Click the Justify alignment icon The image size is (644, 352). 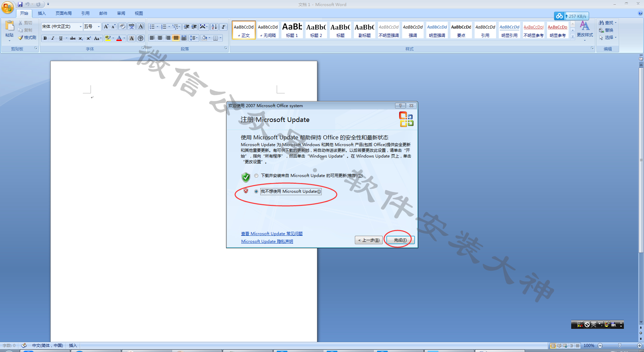tap(176, 38)
